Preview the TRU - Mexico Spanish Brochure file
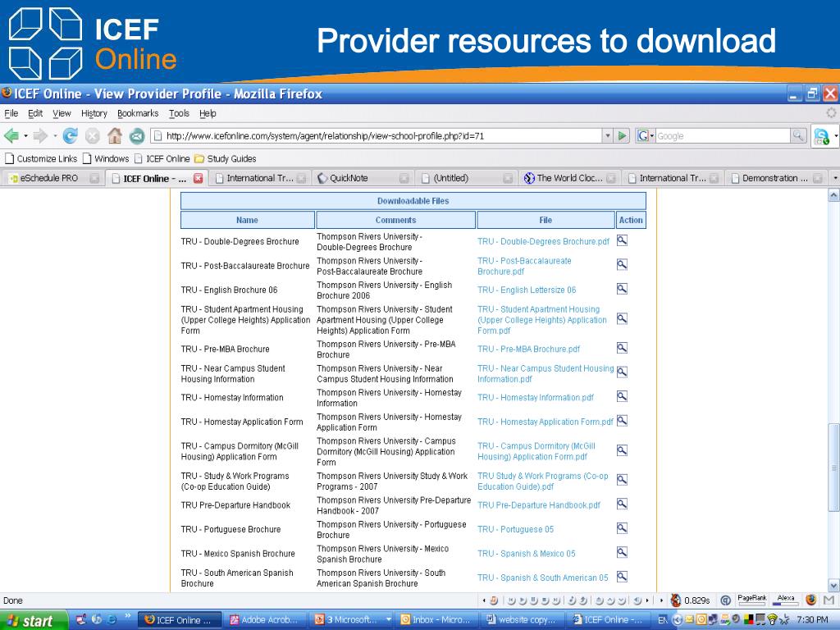840x630 pixels. [622, 553]
